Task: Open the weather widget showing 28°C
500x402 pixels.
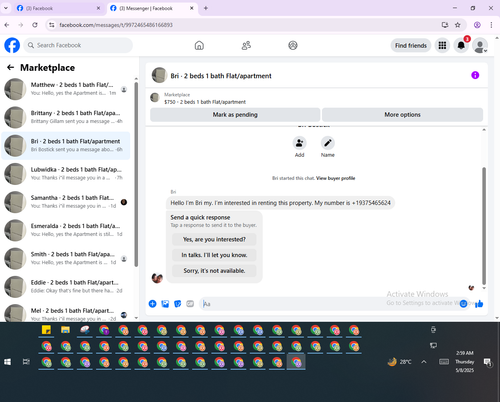Action: point(399,362)
